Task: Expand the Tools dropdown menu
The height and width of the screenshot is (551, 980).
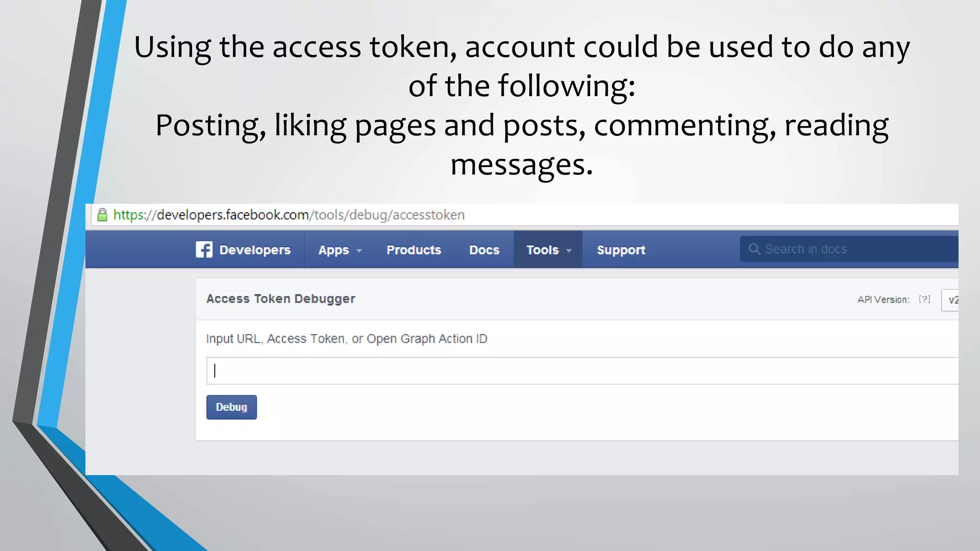Action: (548, 250)
